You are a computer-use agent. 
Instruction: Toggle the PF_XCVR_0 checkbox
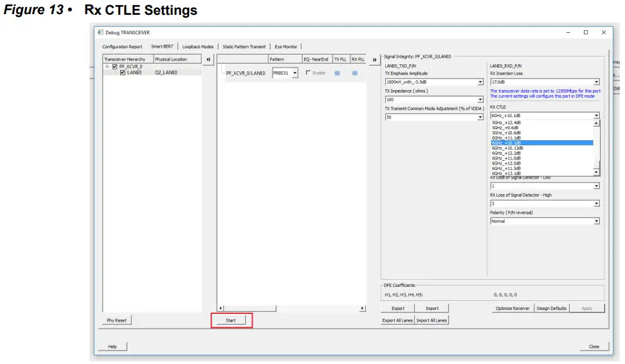[x=115, y=67]
